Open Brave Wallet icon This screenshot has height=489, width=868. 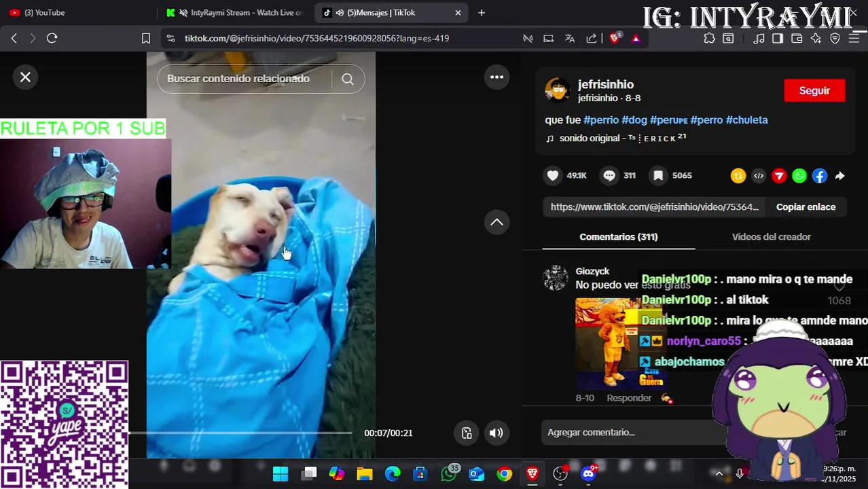click(797, 39)
